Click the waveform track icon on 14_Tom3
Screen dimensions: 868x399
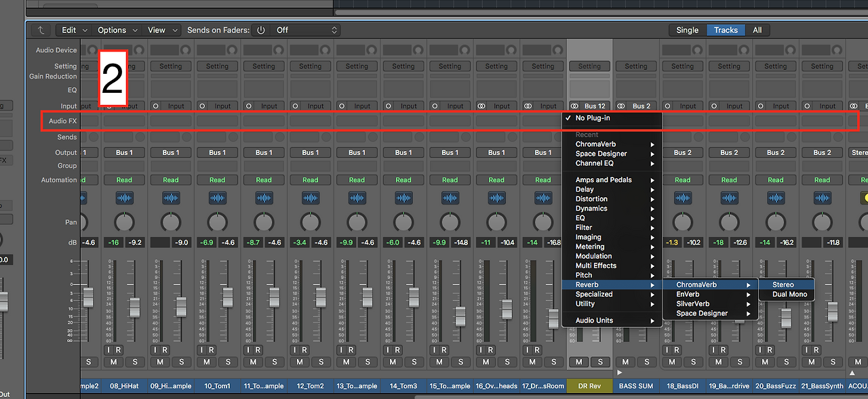click(x=403, y=197)
